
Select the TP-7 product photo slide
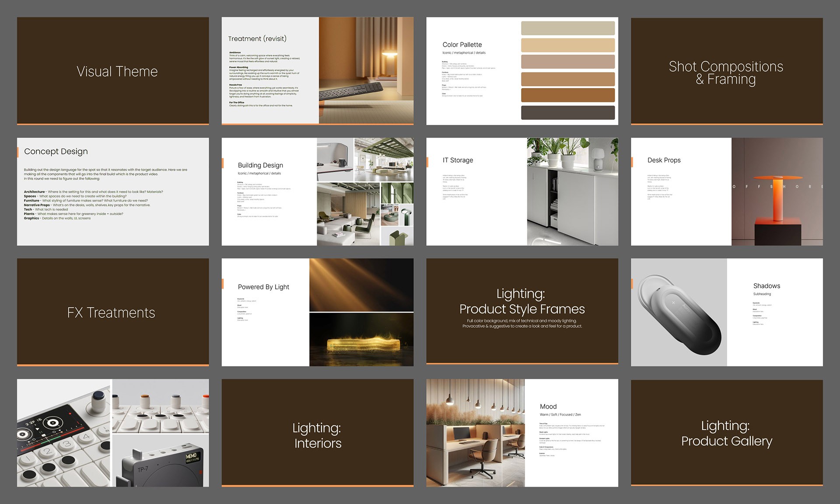113,433
